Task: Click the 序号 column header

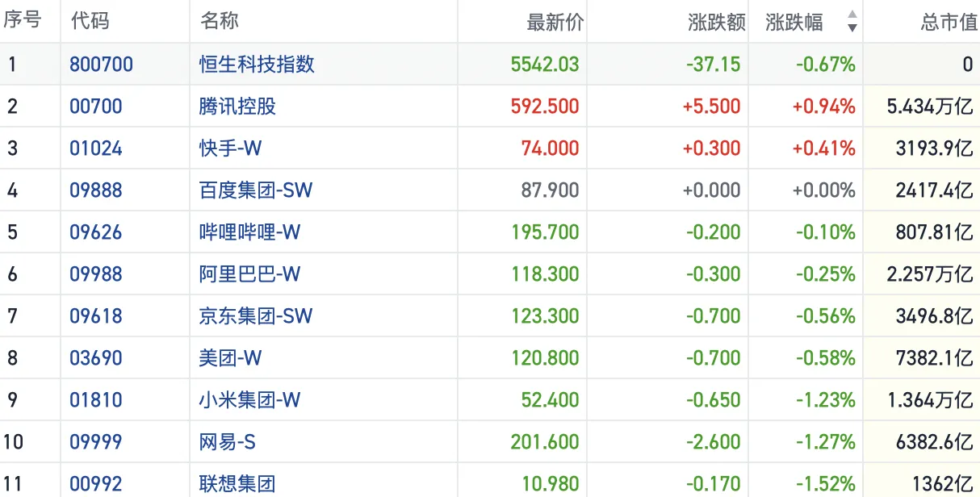Action: coord(23,21)
